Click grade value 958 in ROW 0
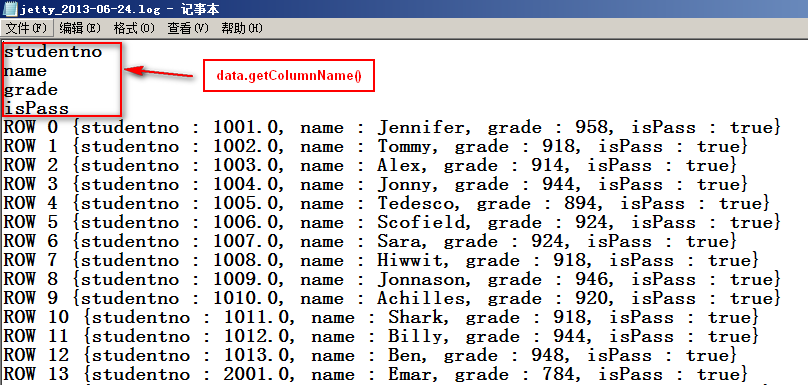808x385 pixels. click(x=591, y=128)
